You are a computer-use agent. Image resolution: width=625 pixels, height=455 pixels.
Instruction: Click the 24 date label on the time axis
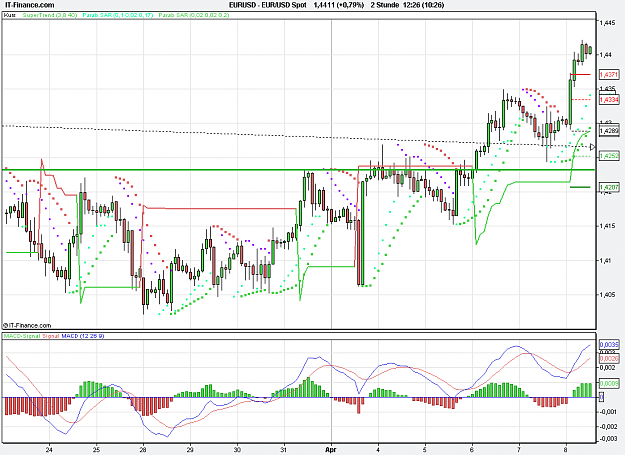pyautogui.click(x=49, y=450)
